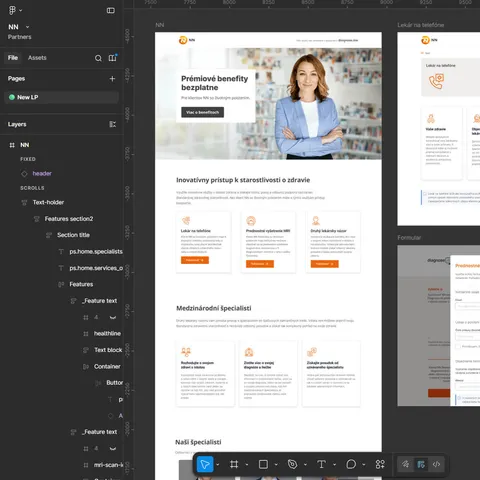Click the orange button on Prednostné vyšetrenie MRI card
The width and height of the screenshot is (480, 480).
click(260, 264)
